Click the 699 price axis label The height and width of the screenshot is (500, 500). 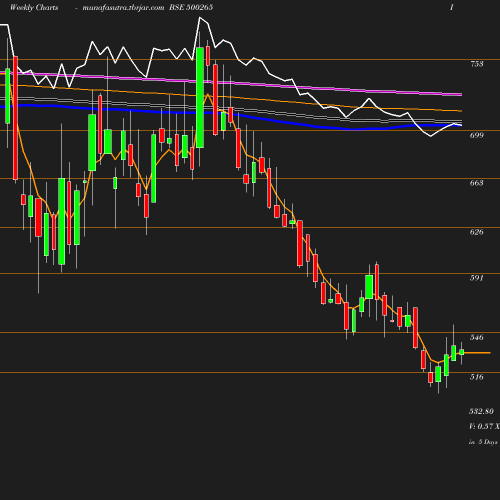click(x=477, y=135)
